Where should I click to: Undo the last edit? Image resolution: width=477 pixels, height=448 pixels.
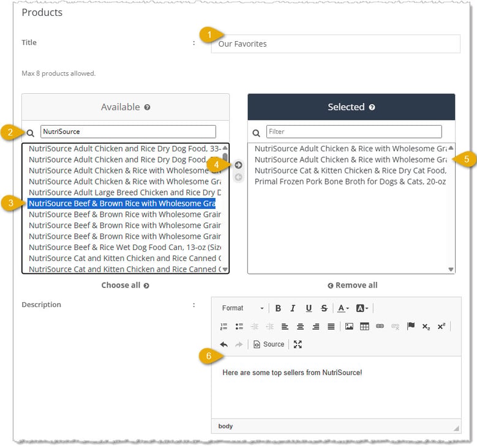(224, 344)
